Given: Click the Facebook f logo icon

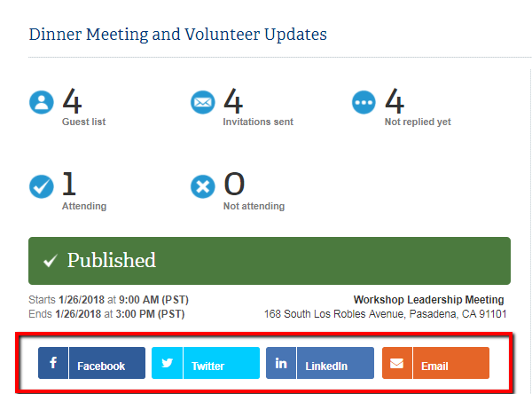Looking at the screenshot, I should coord(53,363).
